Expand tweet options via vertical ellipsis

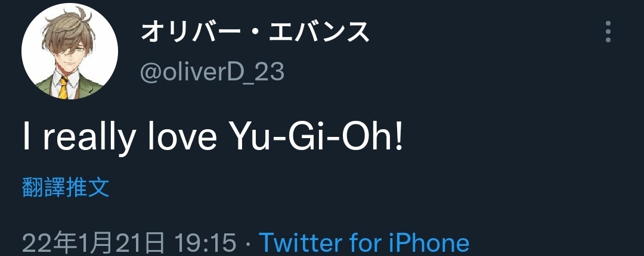pyautogui.click(x=608, y=32)
